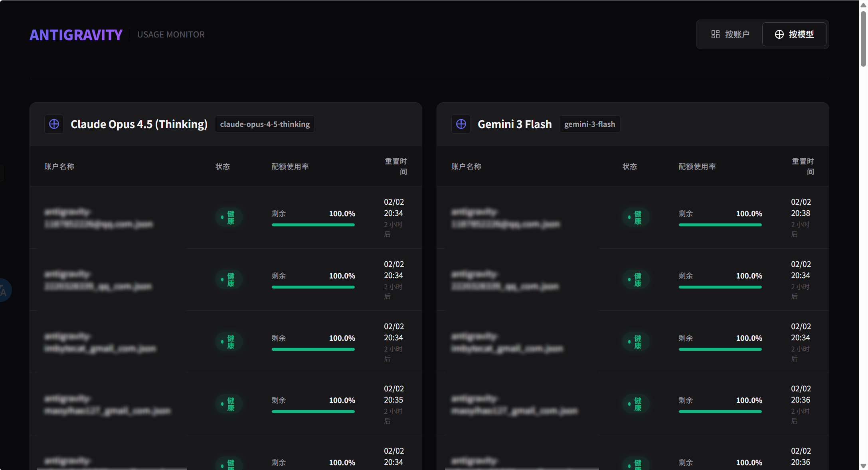This screenshot has height=470, width=868.
Task: Click the globe icon in 按模型 button
Action: [x=779, y=34]
